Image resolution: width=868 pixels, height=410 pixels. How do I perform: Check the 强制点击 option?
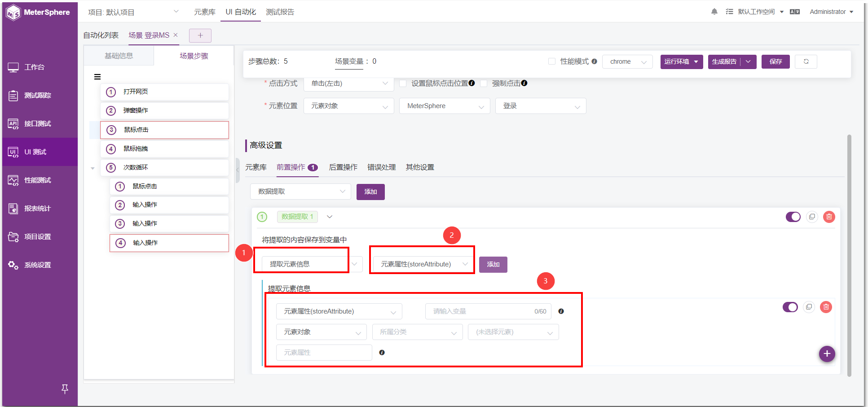click(484, 83)
